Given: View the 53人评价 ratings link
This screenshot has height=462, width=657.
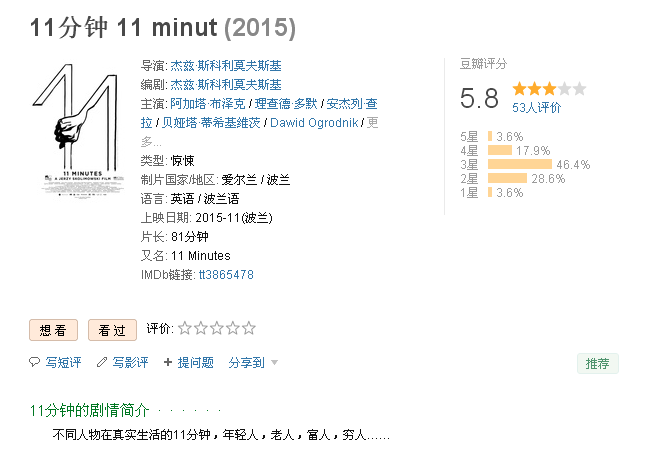Looking at the screenshot, I should pos(536,108).
